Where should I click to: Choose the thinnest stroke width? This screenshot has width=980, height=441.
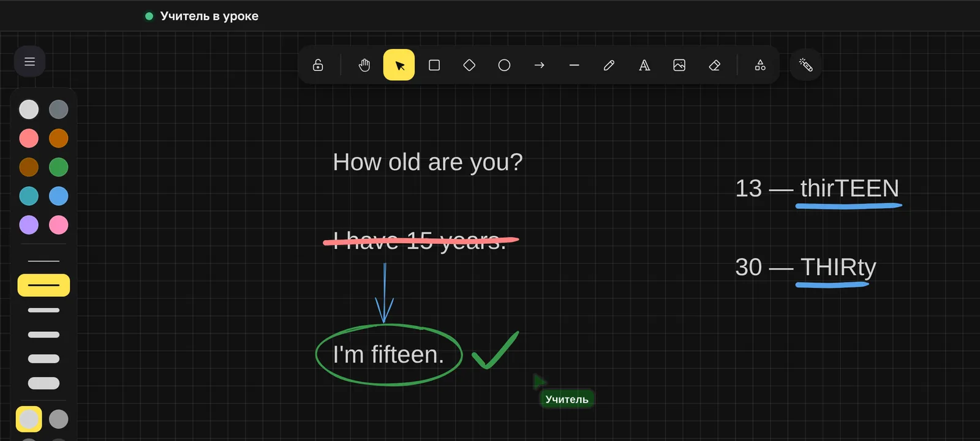(43, 261)
